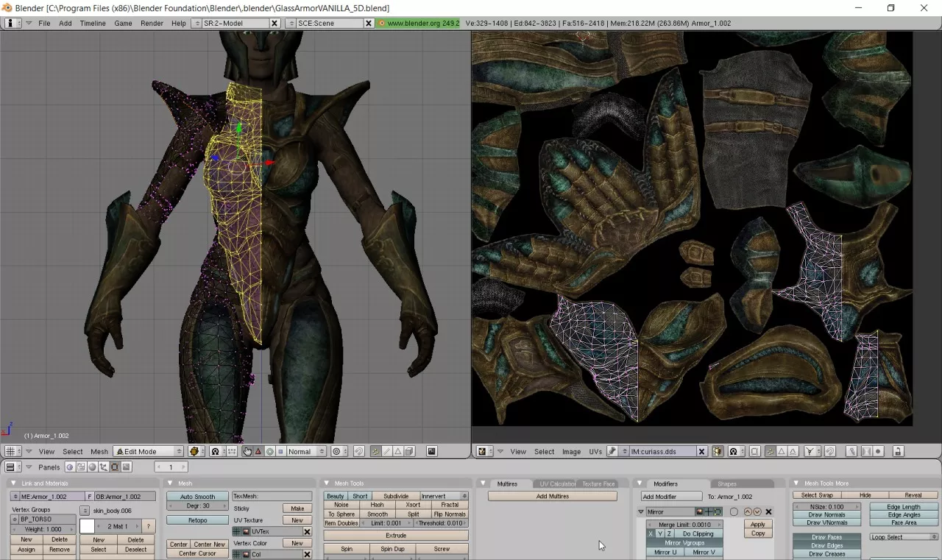Toggle Draw Normals option

click(826, 515)
